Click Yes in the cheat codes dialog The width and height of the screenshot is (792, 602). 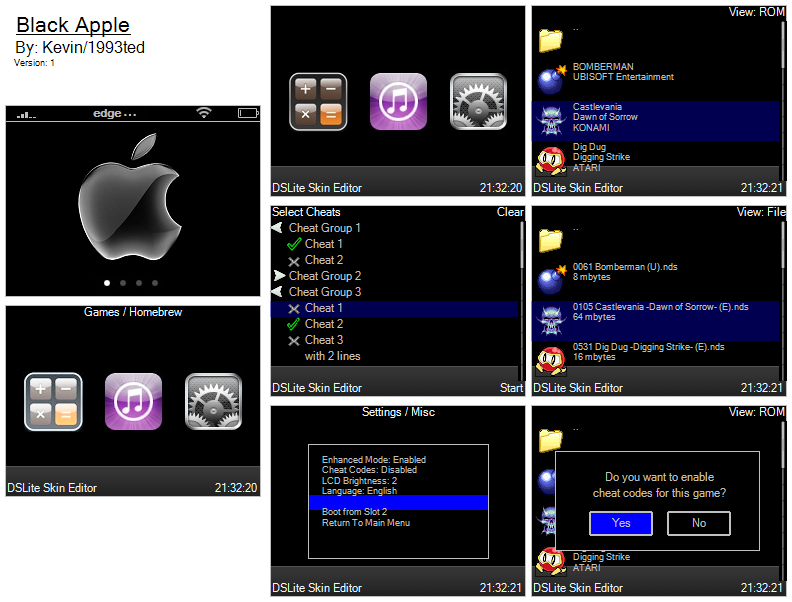click(x=621, y=523)
